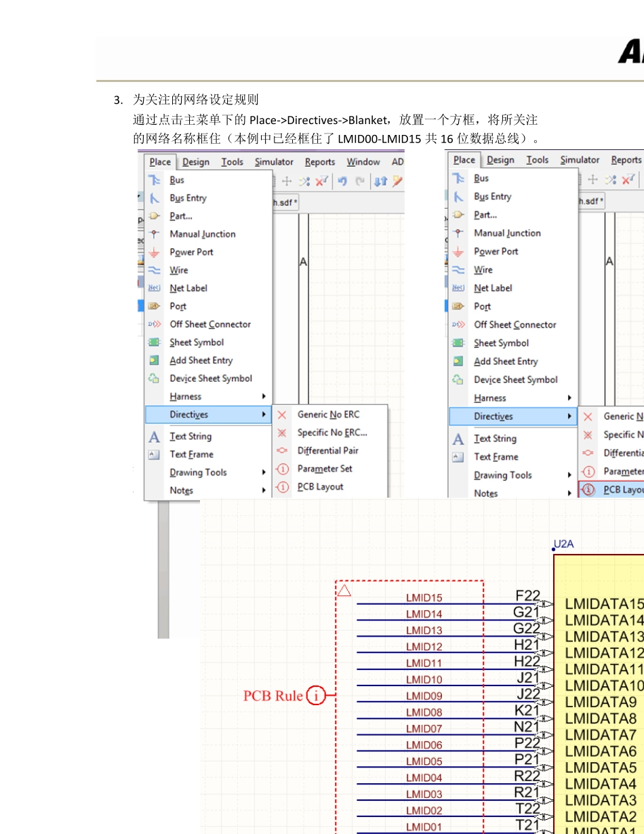Open Reports menu in left screenshot
The height and width of the screenshot is (834, 644).
pos(320,162)
